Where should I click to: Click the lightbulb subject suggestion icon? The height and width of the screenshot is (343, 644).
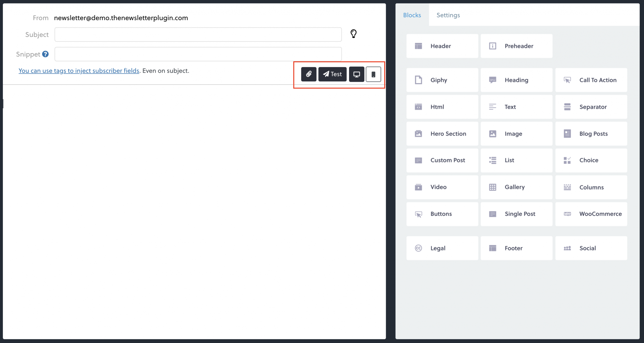(353, 34)
